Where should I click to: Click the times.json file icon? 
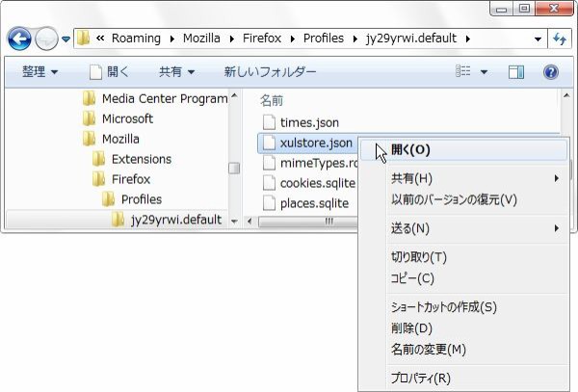pyautogui.click(x=269, y=122)
